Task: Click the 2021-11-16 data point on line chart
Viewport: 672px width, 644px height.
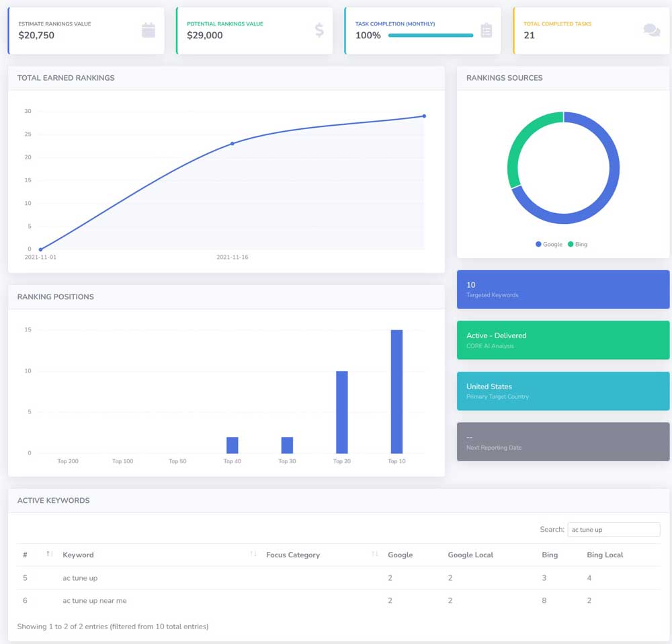Action: point(233,143)
